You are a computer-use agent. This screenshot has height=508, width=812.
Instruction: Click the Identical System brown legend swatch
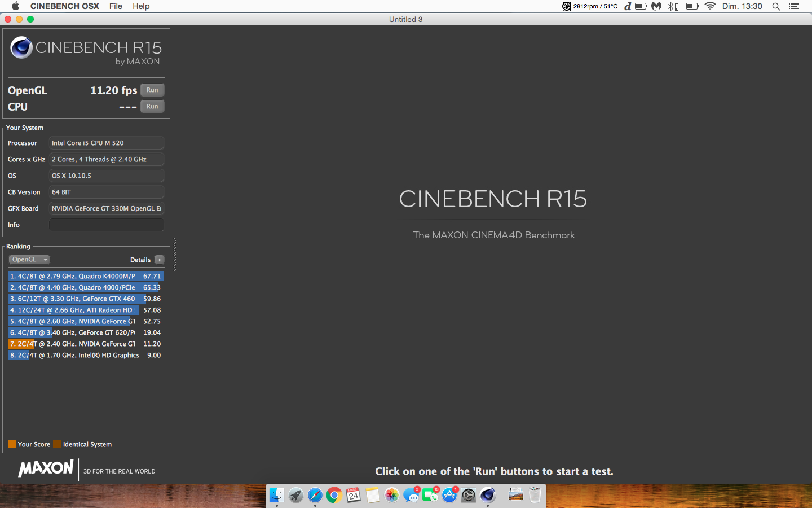pyautogui.click(x=57, y=444)
